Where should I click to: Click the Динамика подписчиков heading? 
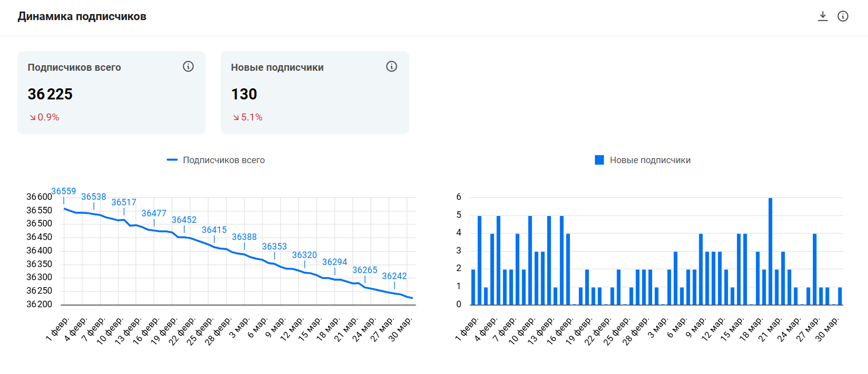[x=82, y=17]
